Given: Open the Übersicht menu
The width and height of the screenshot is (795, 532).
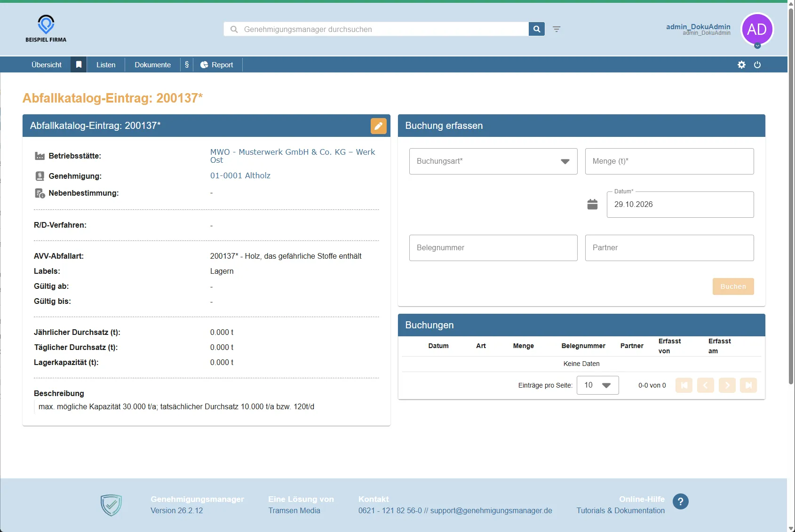Looking at the screenshot, I should [47, 64].
